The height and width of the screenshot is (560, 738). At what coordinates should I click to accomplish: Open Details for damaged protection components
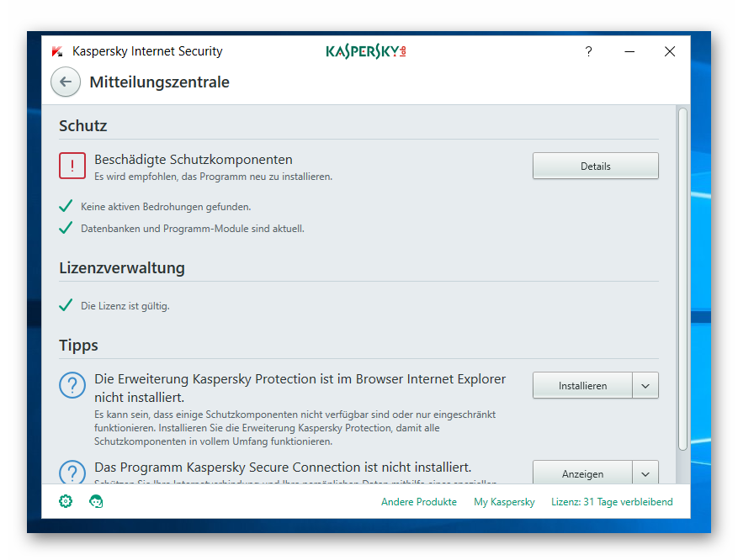596,166
